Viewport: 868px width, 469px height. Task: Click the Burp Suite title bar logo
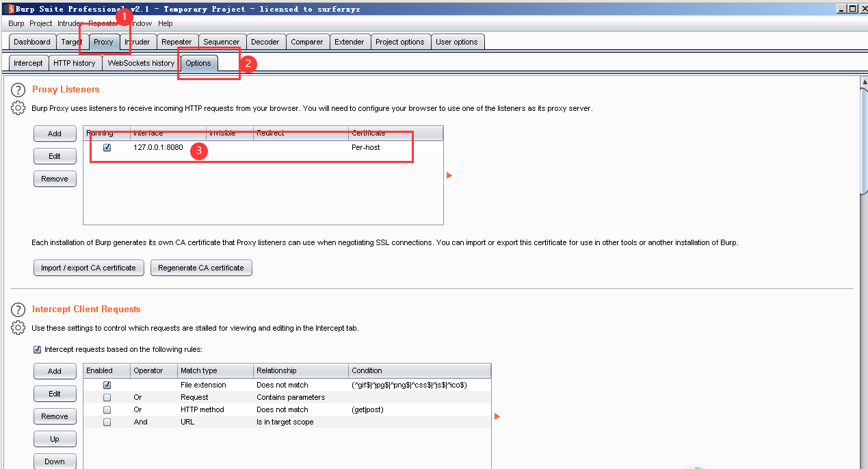click(x=11, y=9)
